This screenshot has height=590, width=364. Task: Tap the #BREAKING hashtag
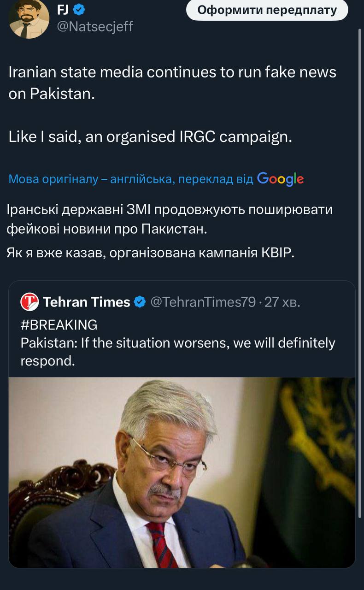(59, 325)
